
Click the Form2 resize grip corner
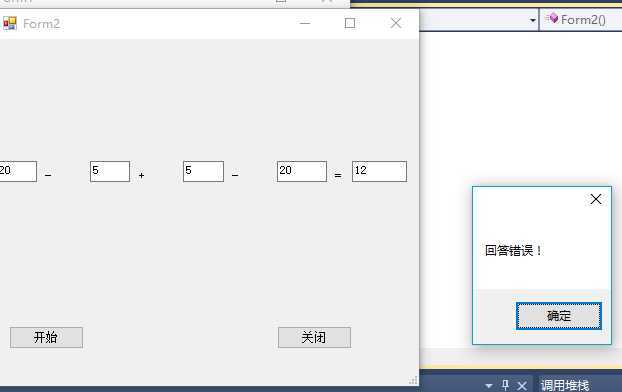click(413, 380)
